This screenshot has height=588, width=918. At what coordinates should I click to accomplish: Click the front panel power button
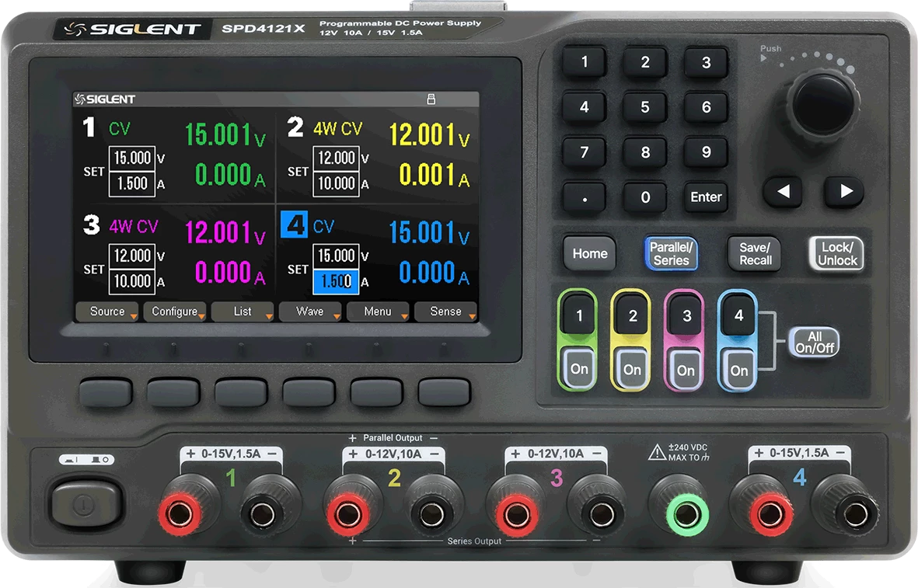86,503
